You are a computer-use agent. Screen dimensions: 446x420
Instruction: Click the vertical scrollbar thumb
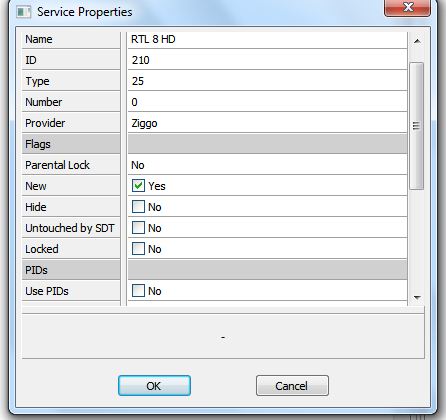416,126
